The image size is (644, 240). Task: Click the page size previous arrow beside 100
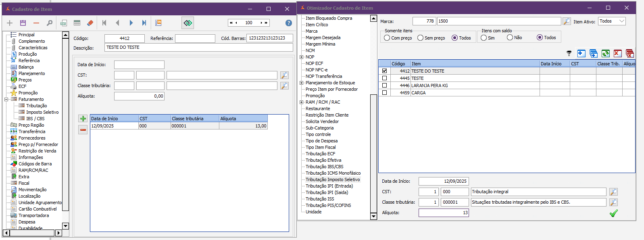point(236,23)
